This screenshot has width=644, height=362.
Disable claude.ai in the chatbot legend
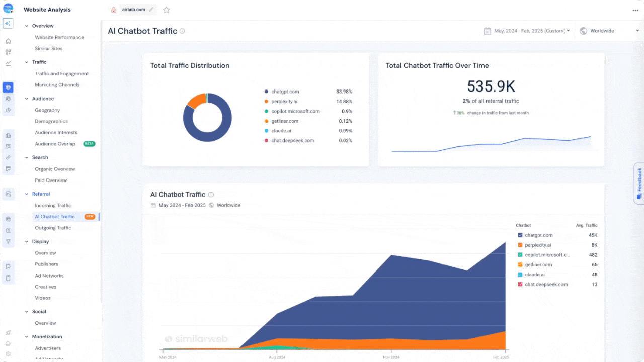coord(520,274)
